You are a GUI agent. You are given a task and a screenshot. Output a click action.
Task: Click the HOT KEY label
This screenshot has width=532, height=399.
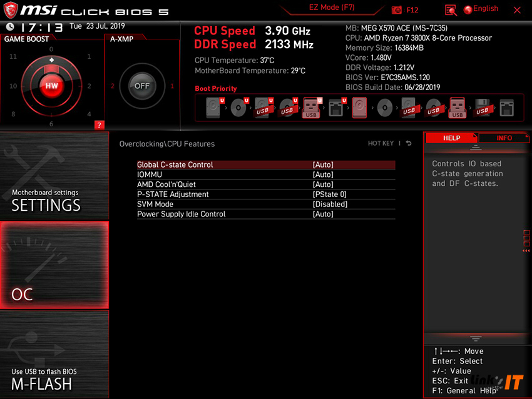coord(381,143)
